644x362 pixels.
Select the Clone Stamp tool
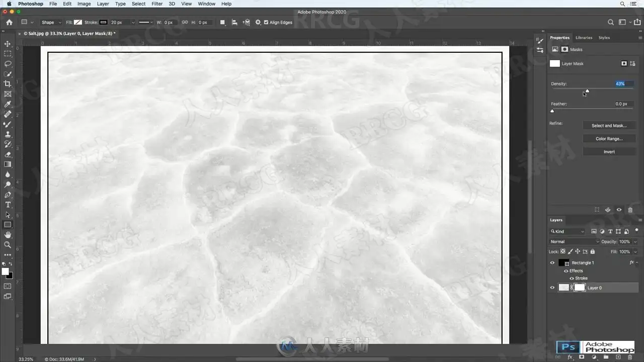pyautogui.click(x=8, y=134)
